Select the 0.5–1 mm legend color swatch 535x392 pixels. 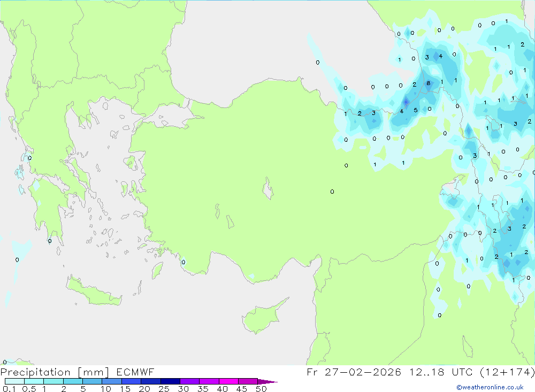[x=34, y=381]
